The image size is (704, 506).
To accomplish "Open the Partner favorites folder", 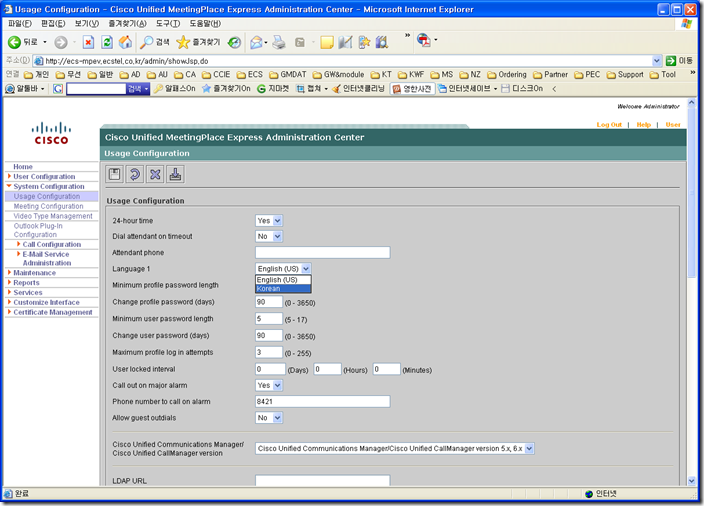I will click(x=550, y=75).
